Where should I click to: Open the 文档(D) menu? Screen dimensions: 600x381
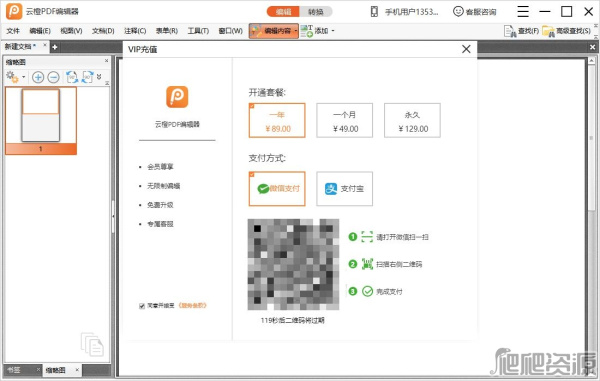coord(103,31)
